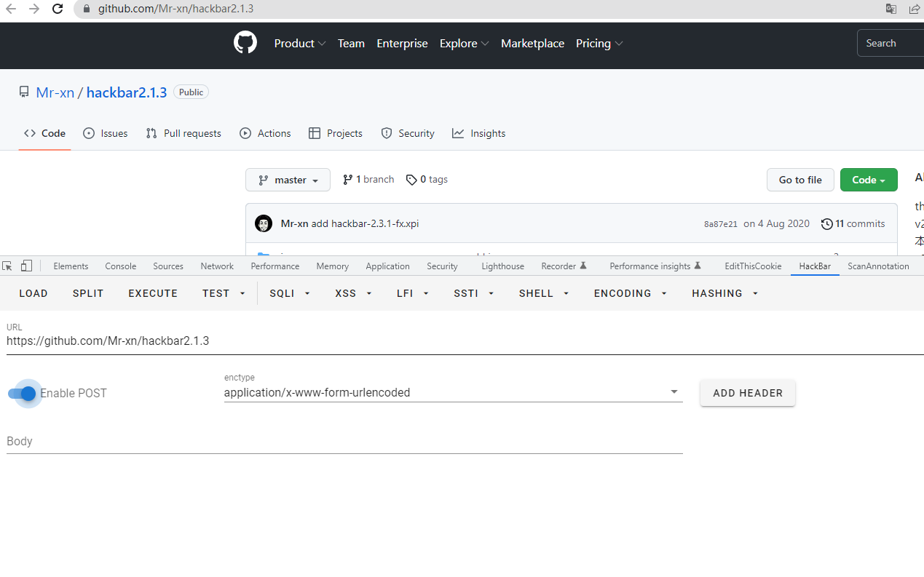Click the commits history clock icon
Screen dimensions: 924x577
click(826, 223)
